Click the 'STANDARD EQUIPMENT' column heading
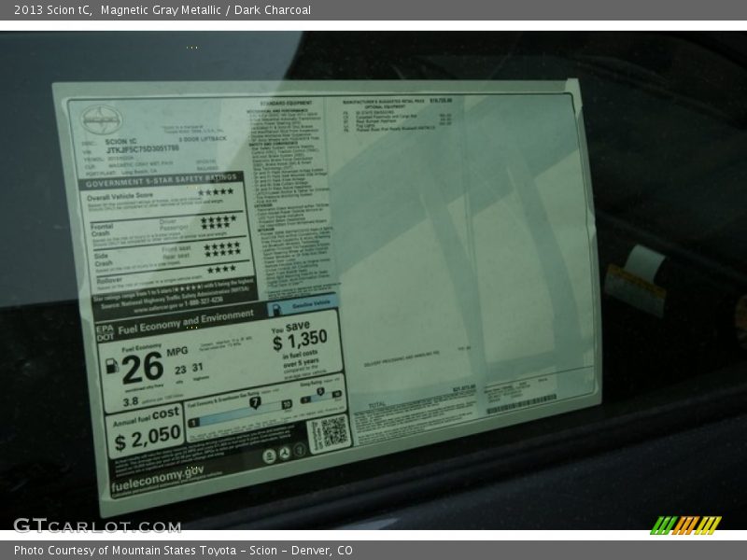This screenshot has width=747, height=560. click(x=286, y=103)
